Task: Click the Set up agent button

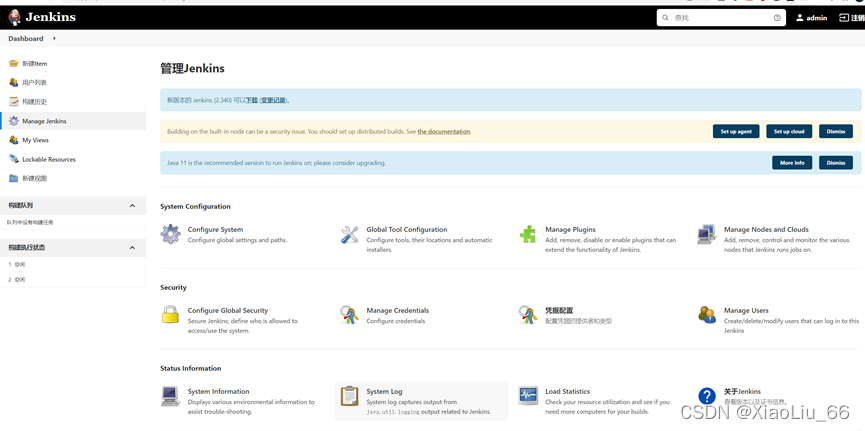Action: [736, 131]
